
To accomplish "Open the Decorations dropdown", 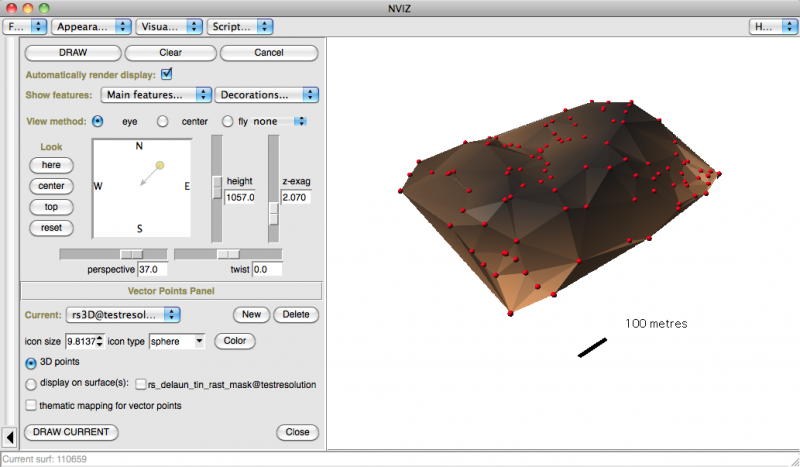I will [x=266, y=95].
